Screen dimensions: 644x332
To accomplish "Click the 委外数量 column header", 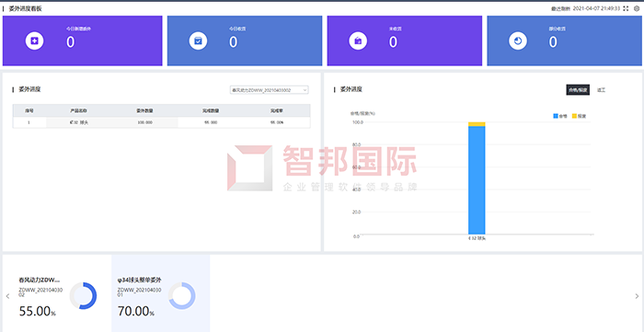I will pos(144,110).
